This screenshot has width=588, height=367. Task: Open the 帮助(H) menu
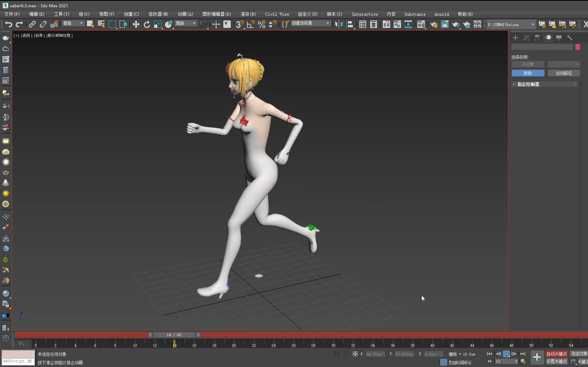coord(465,14)
